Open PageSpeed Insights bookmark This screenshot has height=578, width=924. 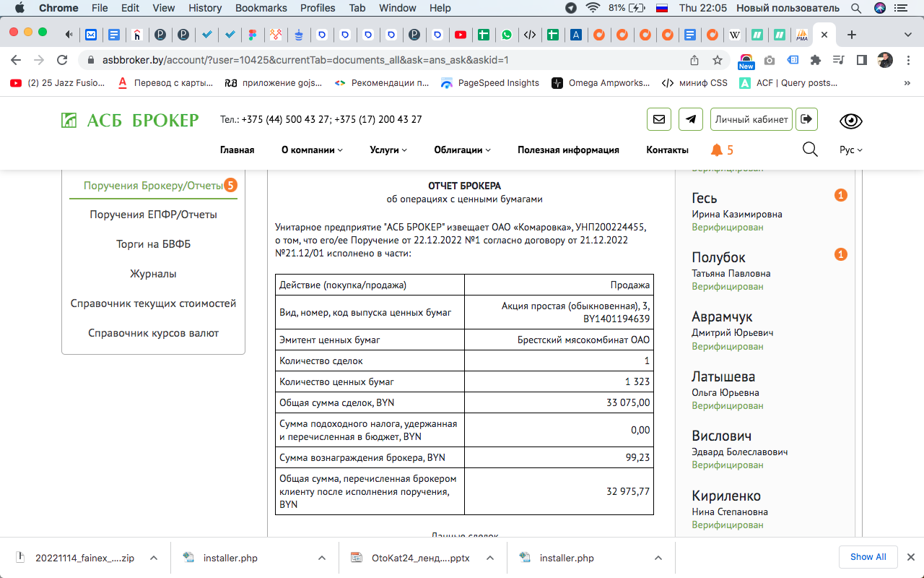(x=490, y=83)
